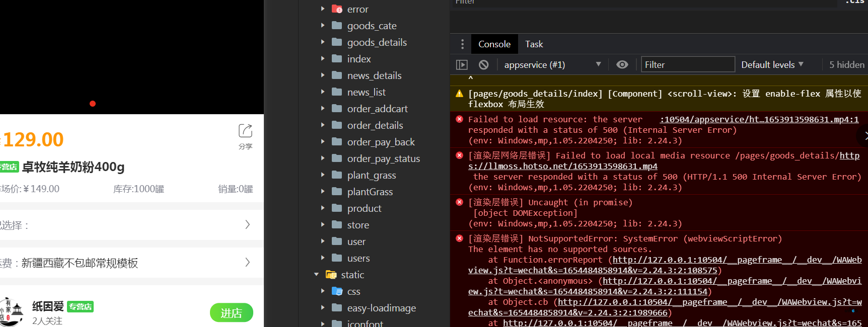Open the console three-dot options menu
The image size is (868, 327).
462,44
